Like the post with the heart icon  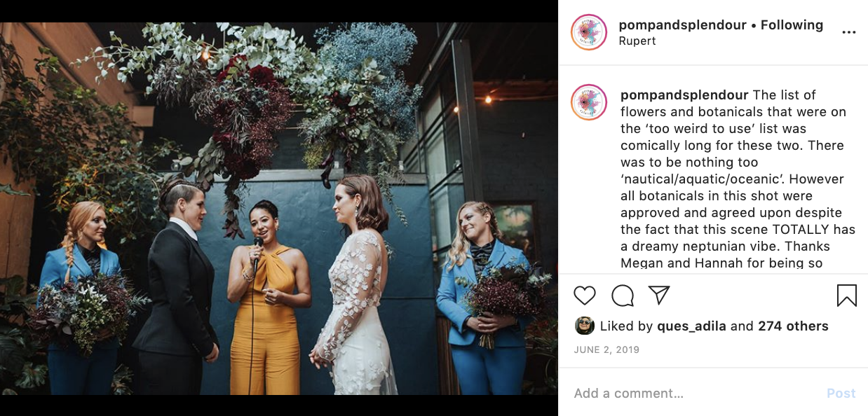click(x=585, y=296)
